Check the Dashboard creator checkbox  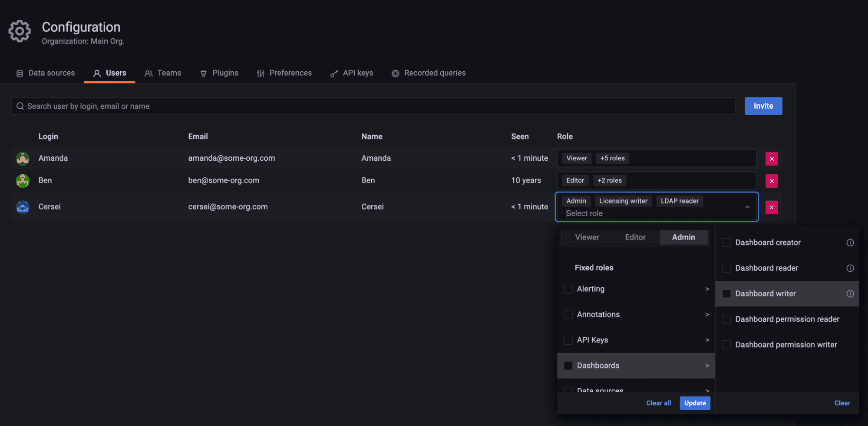[x=726, y=243]
